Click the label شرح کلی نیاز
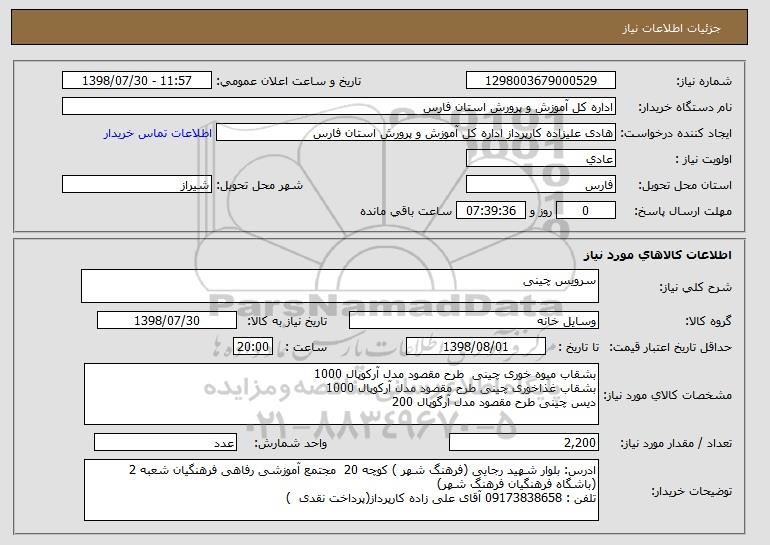 tap(695, 287)
